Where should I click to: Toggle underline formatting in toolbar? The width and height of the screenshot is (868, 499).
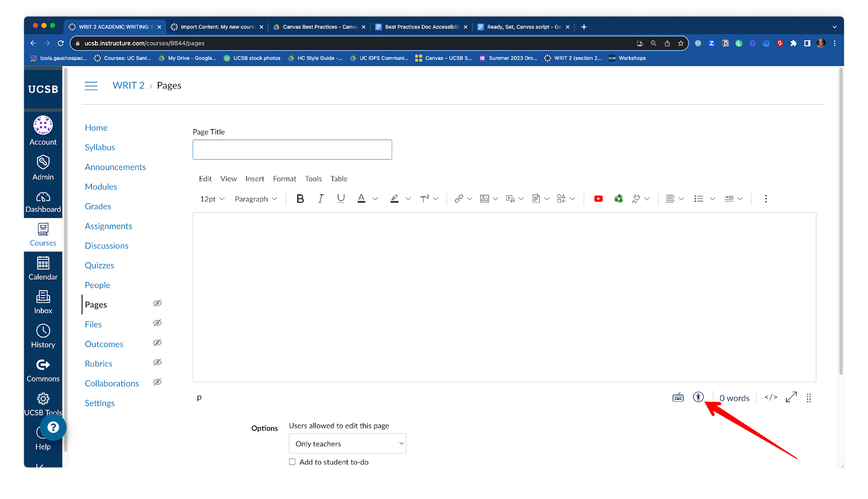341,199
